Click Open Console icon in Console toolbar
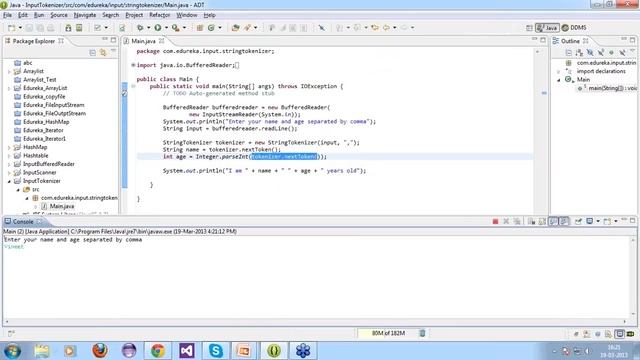Screen dimensions: 640x360 pos(607,221)
